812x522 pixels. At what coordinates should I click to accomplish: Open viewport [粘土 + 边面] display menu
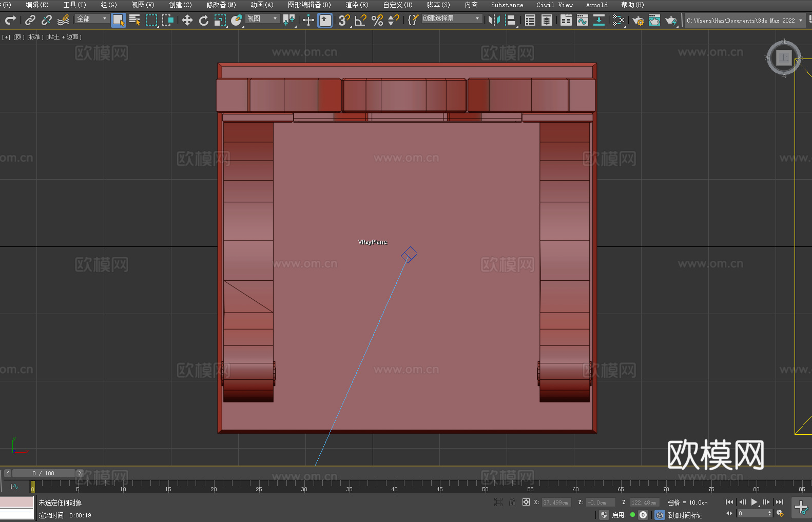[64, 37]
